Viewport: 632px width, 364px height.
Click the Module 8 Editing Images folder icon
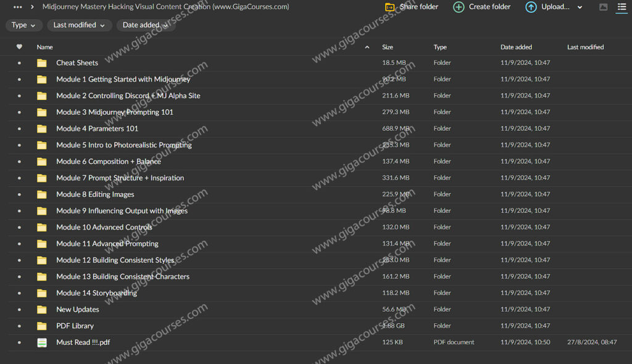41,194
